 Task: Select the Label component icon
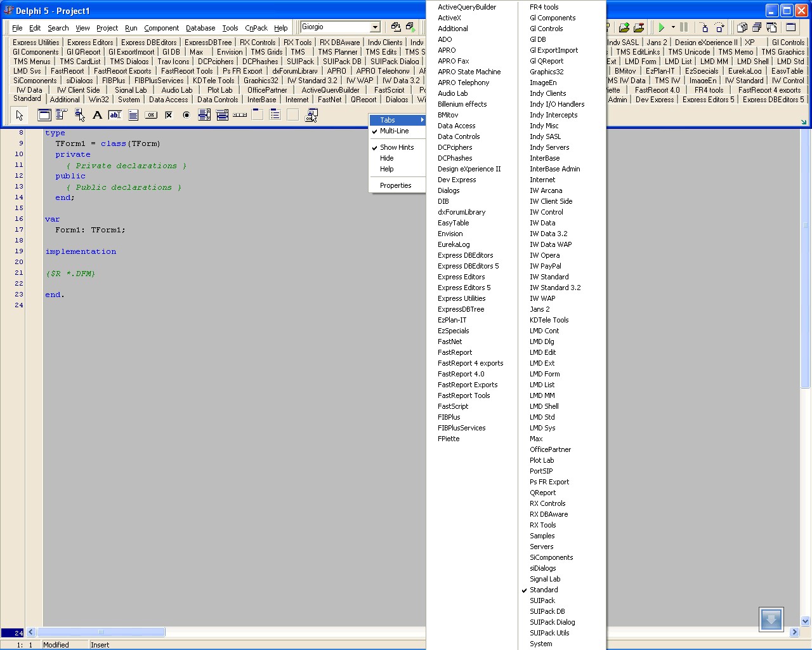pos(97,115)
